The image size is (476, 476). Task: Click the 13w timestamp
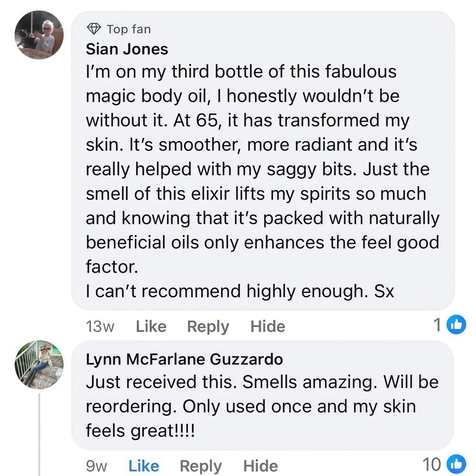point(100,326)
